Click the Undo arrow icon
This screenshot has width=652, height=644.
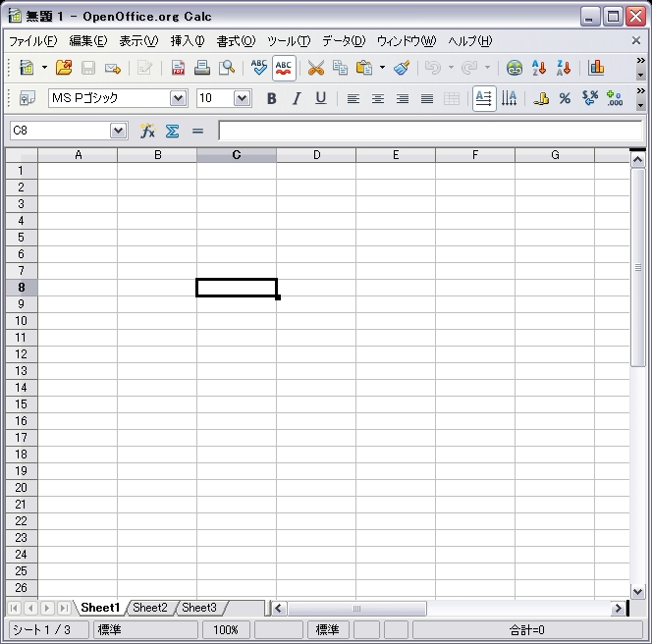433,68
